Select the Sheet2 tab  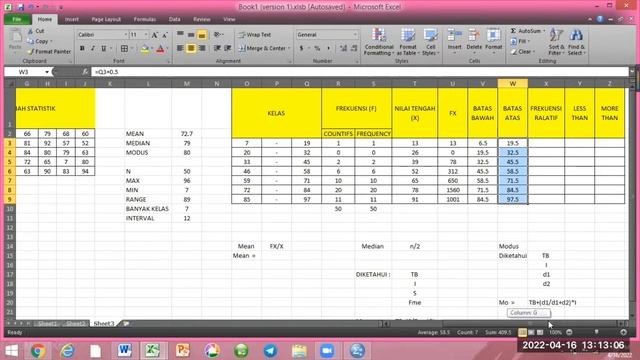pyautogui.click(x=76, y=324)
